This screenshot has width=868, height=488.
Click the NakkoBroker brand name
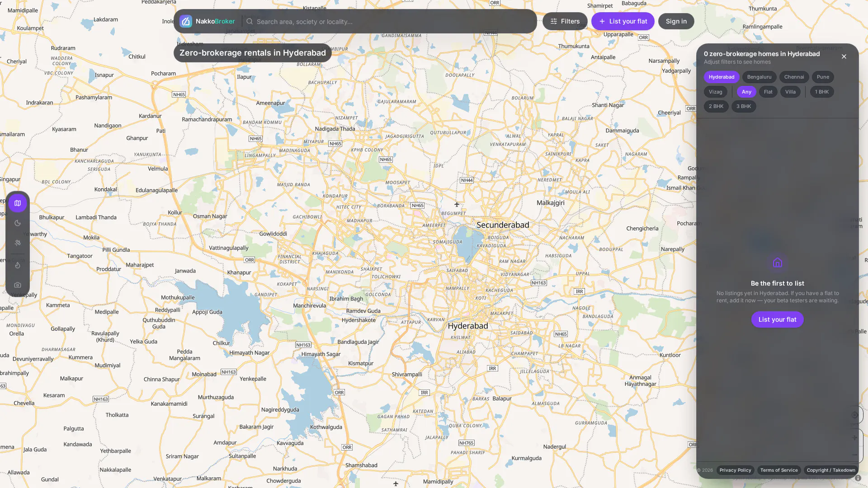coord(215,21)
